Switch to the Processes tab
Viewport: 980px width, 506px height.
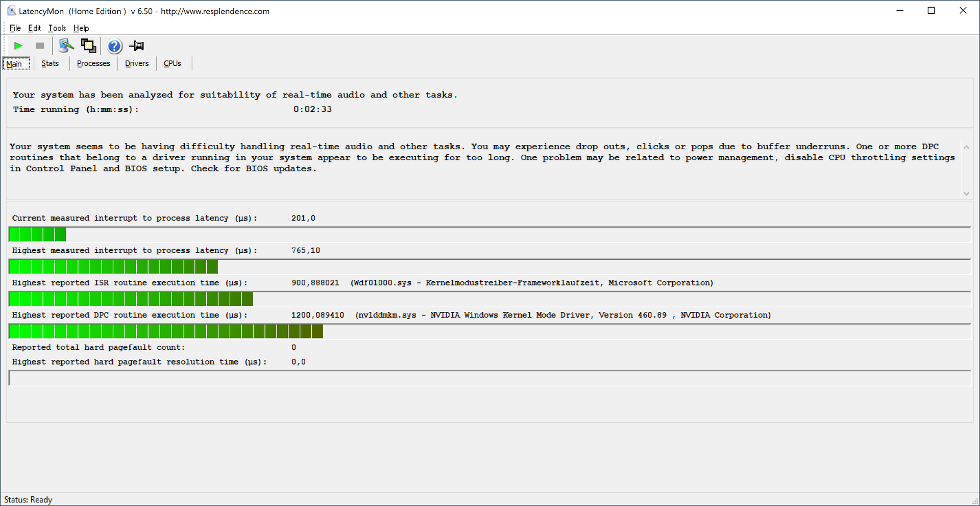[x=93, y=63]
